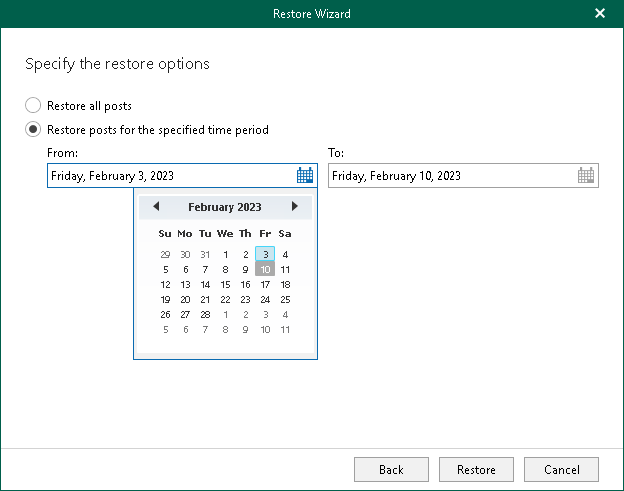Screen dimensions: 624x491
Task: Select February 3 in the calendar
Action: point(265,255)
